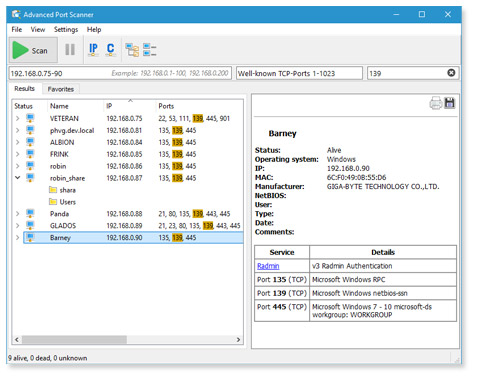The image size is (477, 379).
Task: Expand the Panda host entry
Action: (17, 214)
